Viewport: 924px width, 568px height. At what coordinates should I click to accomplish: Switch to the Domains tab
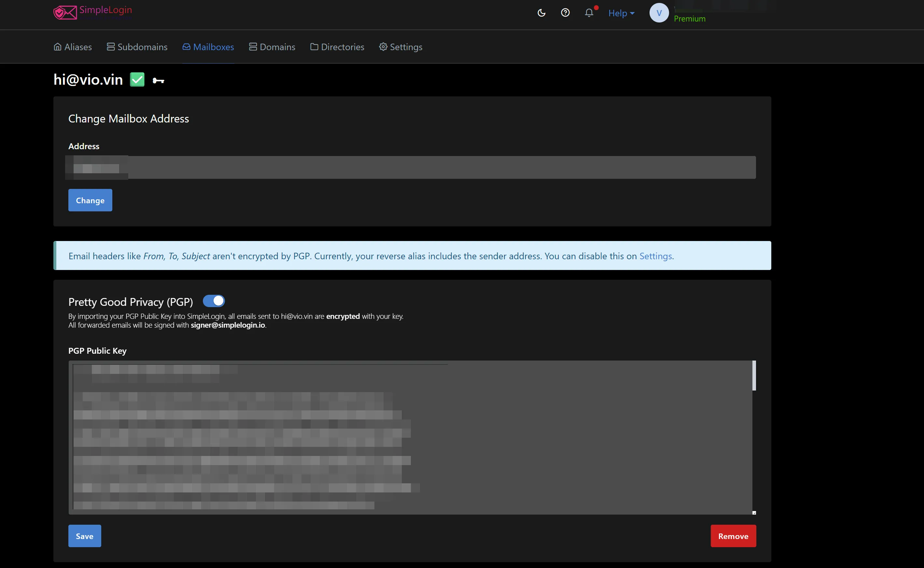272,47
